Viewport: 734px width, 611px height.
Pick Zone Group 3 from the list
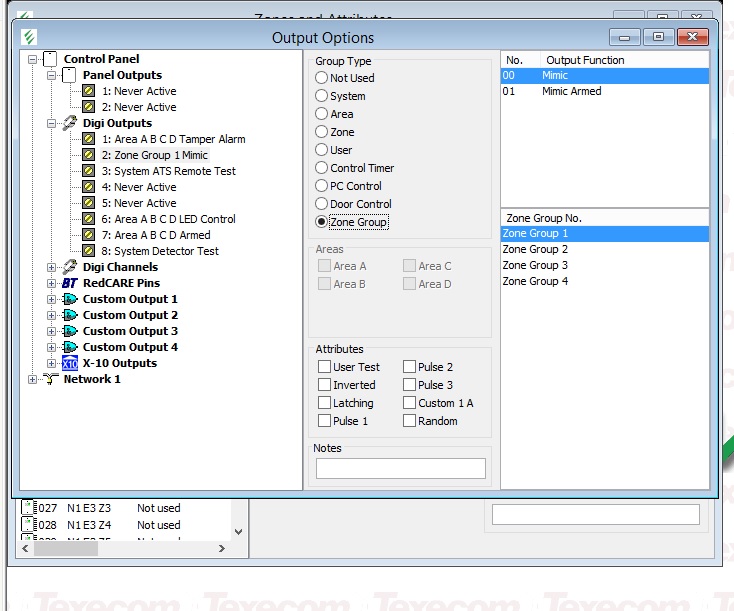(535, 265)
